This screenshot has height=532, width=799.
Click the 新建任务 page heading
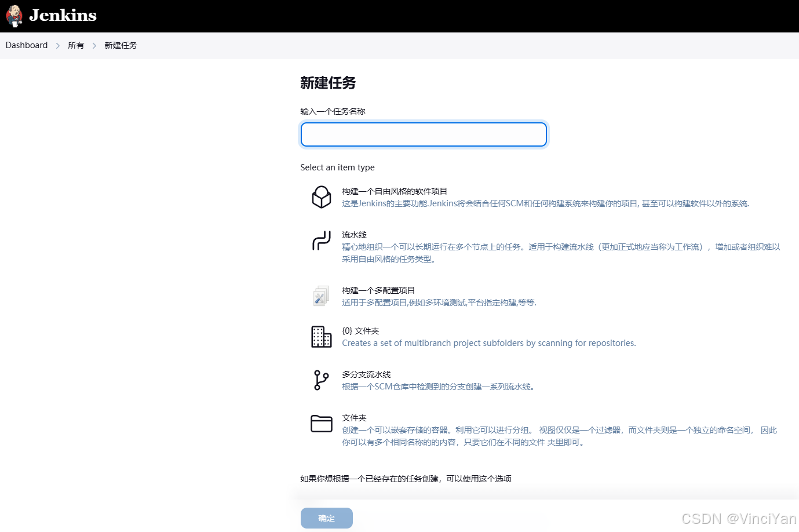point(328,83)
